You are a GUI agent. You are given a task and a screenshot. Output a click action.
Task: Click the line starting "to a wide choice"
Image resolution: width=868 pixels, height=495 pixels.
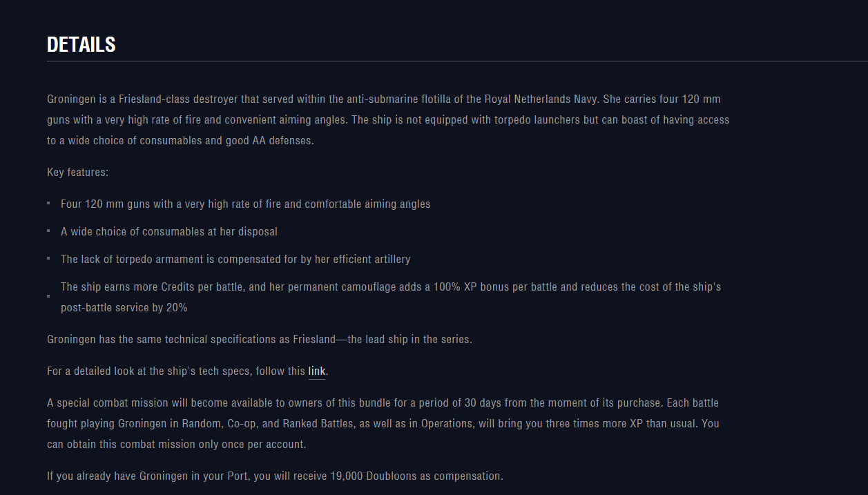click(180, 141)
